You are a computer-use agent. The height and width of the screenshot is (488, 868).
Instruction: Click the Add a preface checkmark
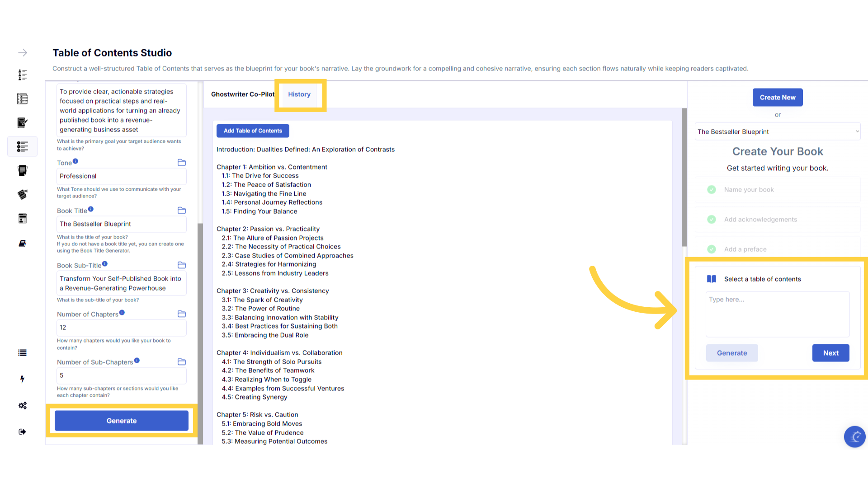click(x=712, y=249)
